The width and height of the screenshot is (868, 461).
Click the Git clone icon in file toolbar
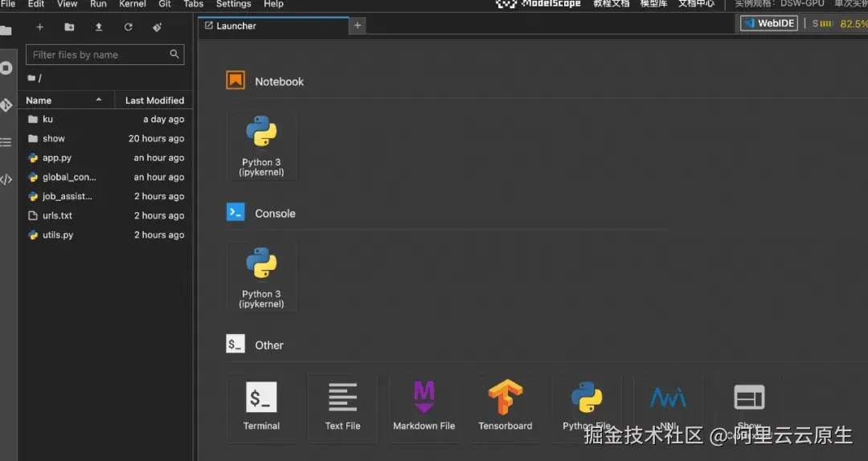tap(158, 27)
